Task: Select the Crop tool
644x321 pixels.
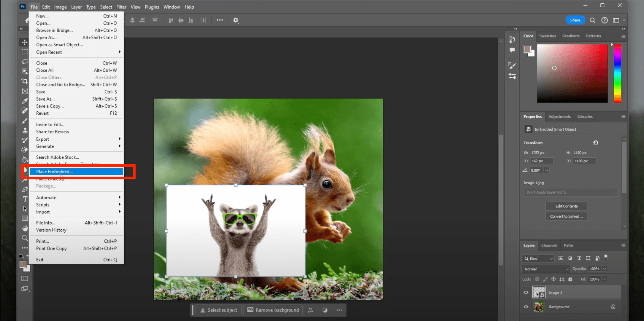Action: [x=25, y=81]
